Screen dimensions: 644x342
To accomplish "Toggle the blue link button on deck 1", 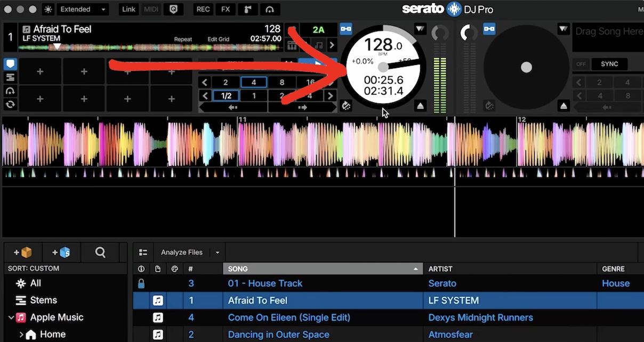I will point(346,29).
